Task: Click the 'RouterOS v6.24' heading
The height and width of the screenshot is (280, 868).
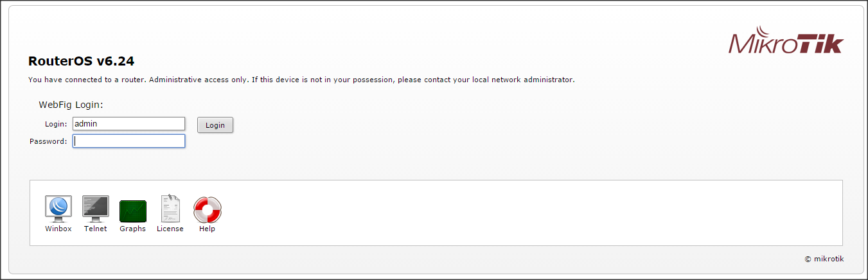Action: (x=81, y=62)
